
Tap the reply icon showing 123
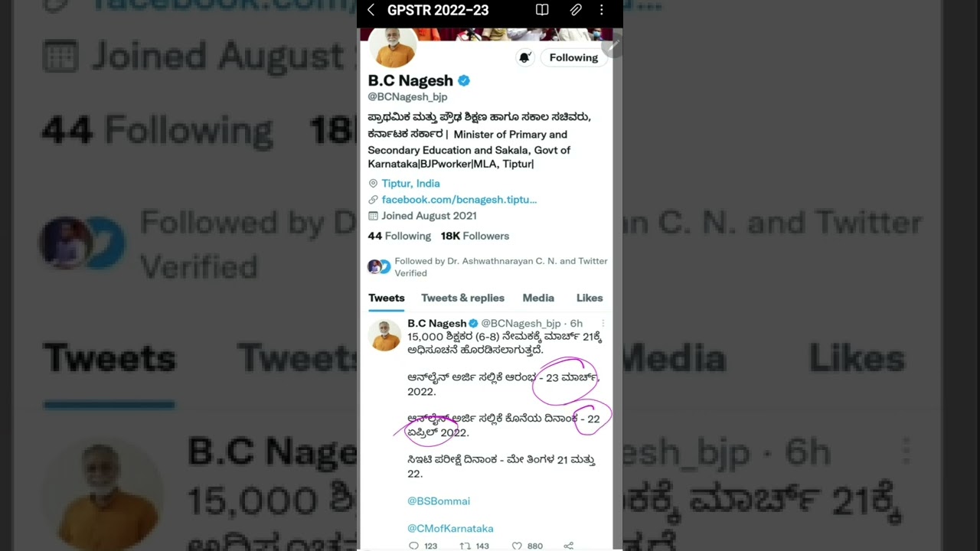(414, 546)
